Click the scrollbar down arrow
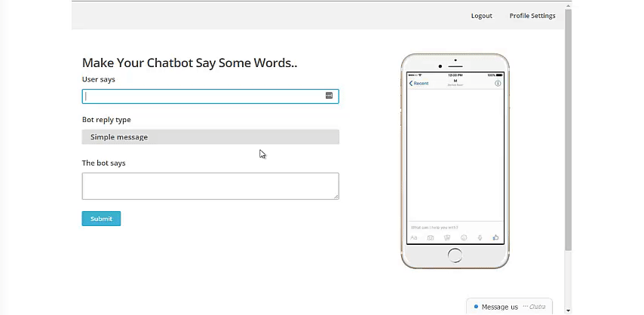Viewport: 644px width, 315px height. point(568,311)
